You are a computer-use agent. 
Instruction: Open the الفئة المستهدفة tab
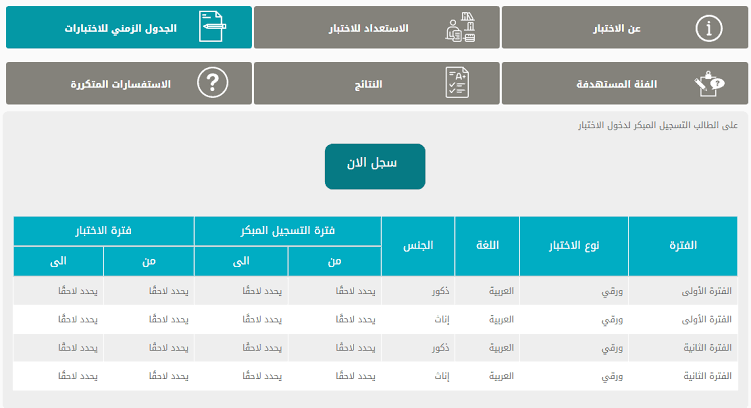(x=625, y=83)
